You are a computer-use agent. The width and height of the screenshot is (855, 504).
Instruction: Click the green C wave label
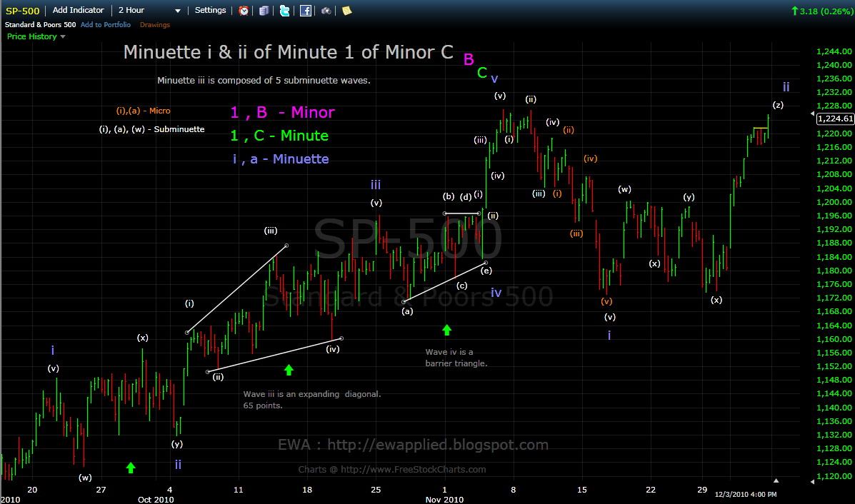coord(482,73)
